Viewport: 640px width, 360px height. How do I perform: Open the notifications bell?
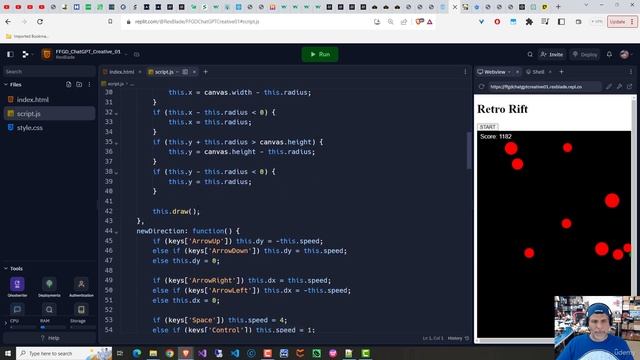point(609,54)
